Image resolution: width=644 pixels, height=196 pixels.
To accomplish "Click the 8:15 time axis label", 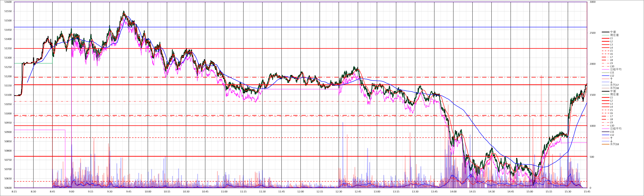I will 14,192.
